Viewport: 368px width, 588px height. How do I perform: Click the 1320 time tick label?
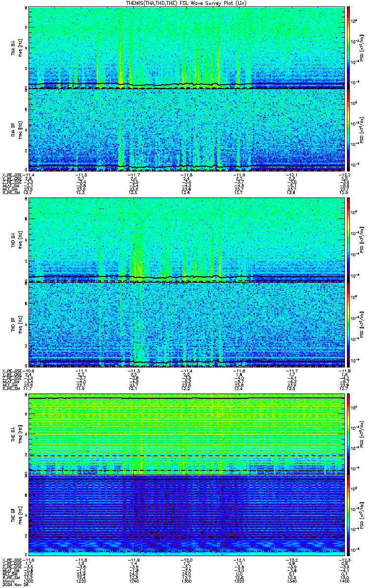(239, 581)
